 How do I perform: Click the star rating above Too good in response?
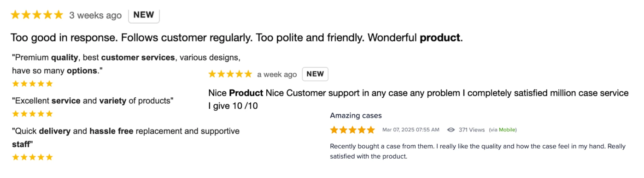(x=37, y=15)
